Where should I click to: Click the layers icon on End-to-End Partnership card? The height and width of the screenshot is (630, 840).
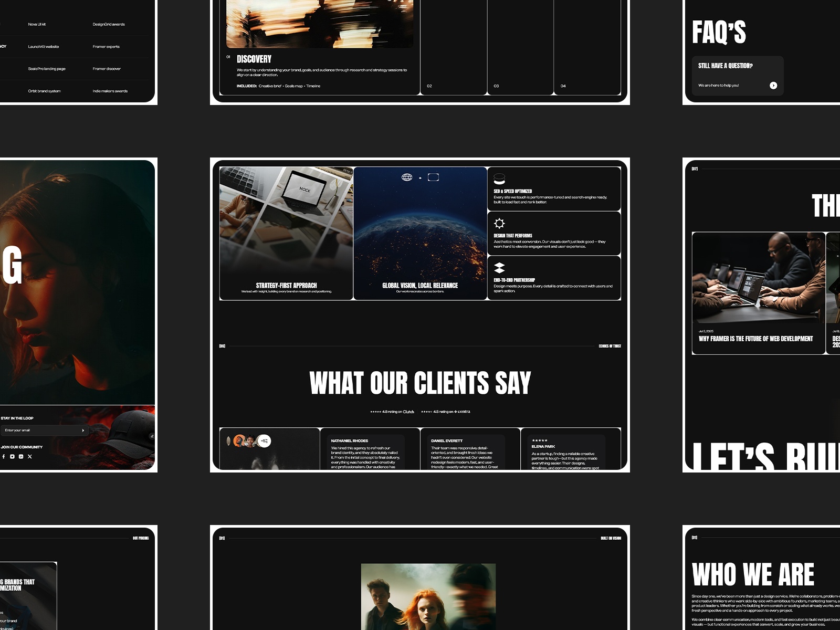499,268
